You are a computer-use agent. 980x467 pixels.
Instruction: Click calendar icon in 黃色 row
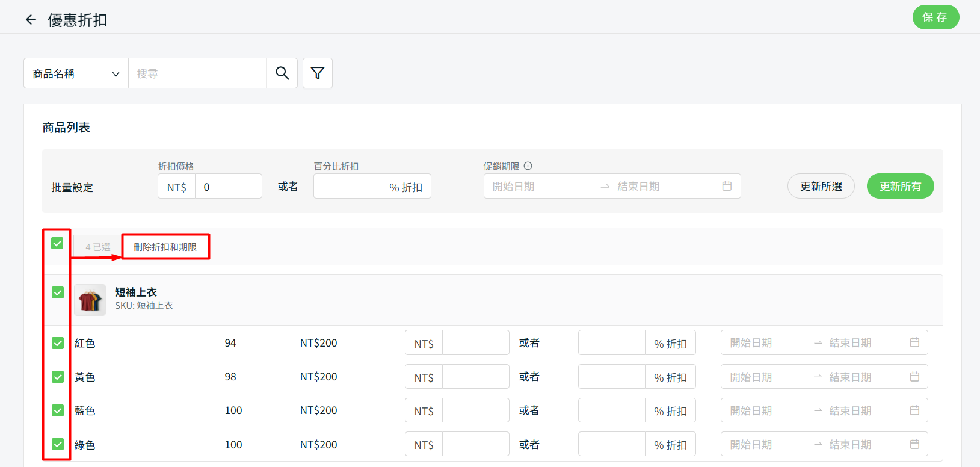(x=914, y=377)
